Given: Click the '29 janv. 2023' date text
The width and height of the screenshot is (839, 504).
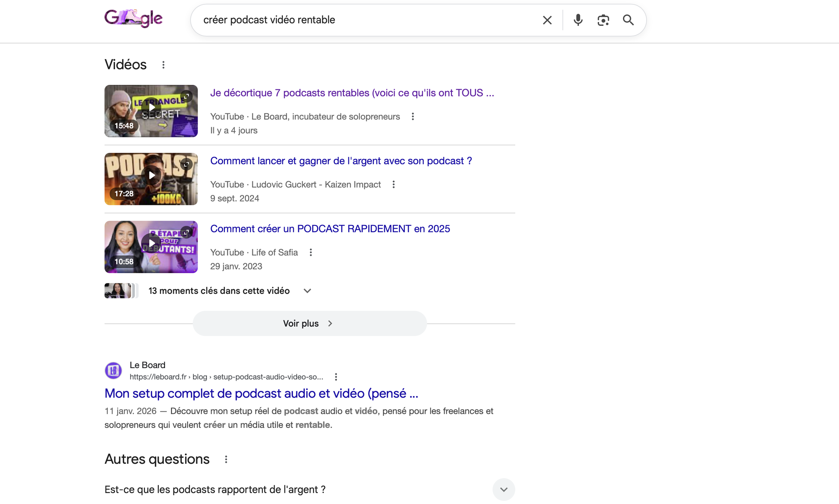Looking at the screenshot, I should coord(236,266).
